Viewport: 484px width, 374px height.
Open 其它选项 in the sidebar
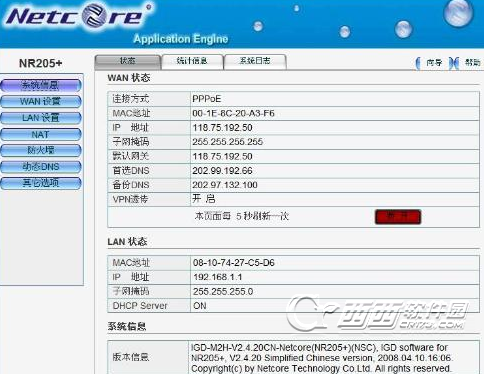[41, 183]
